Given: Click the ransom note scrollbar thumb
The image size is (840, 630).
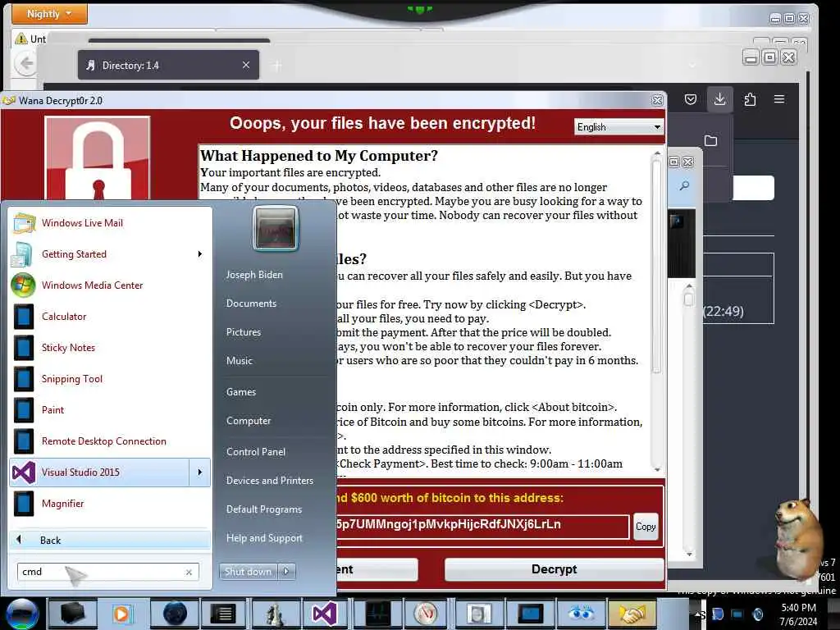Looking at the screenshot, I should tap(657, 265).
